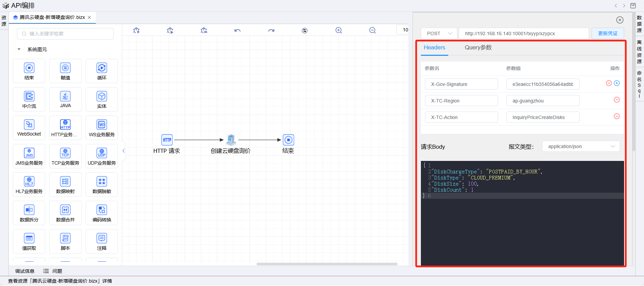Click the circular swap-arrows toolbar icon
This screenshot has width=644, height=286.
click(x=305, y=30)
